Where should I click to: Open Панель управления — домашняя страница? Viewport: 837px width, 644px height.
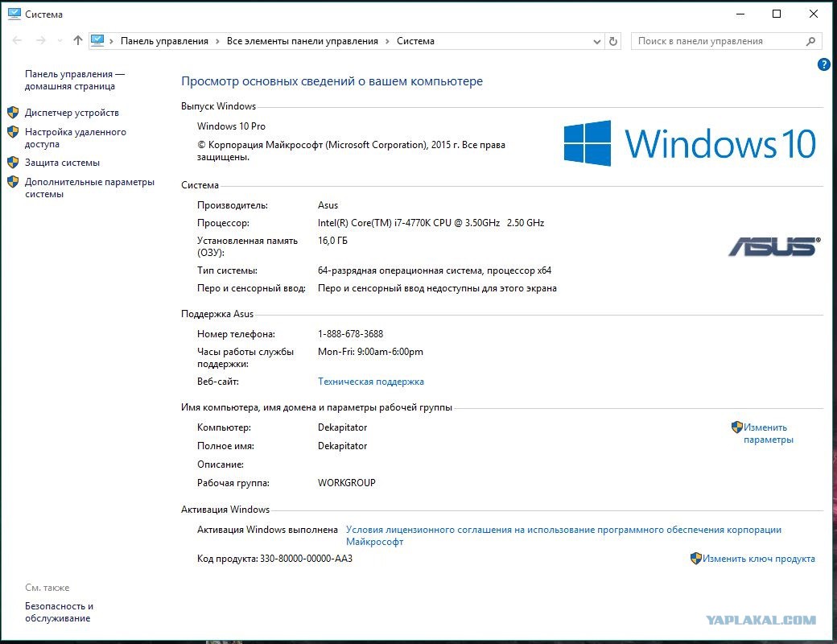74,80
